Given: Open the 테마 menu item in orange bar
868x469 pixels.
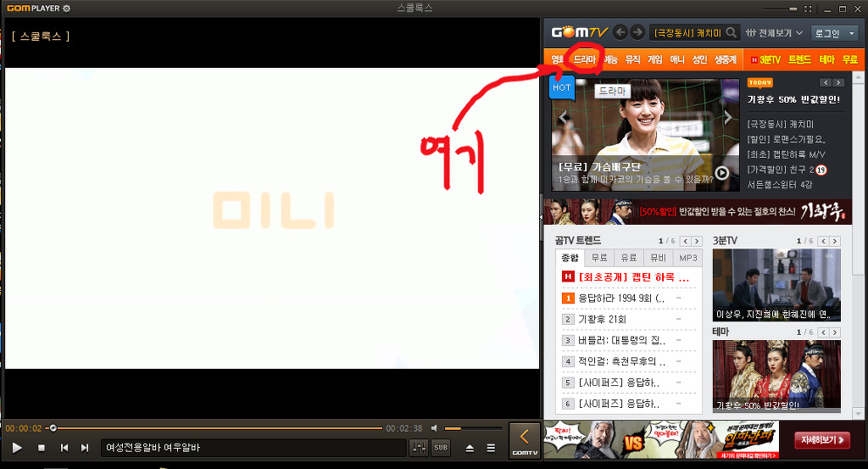Looking at the screenshot, I should (x=826, y=60).
